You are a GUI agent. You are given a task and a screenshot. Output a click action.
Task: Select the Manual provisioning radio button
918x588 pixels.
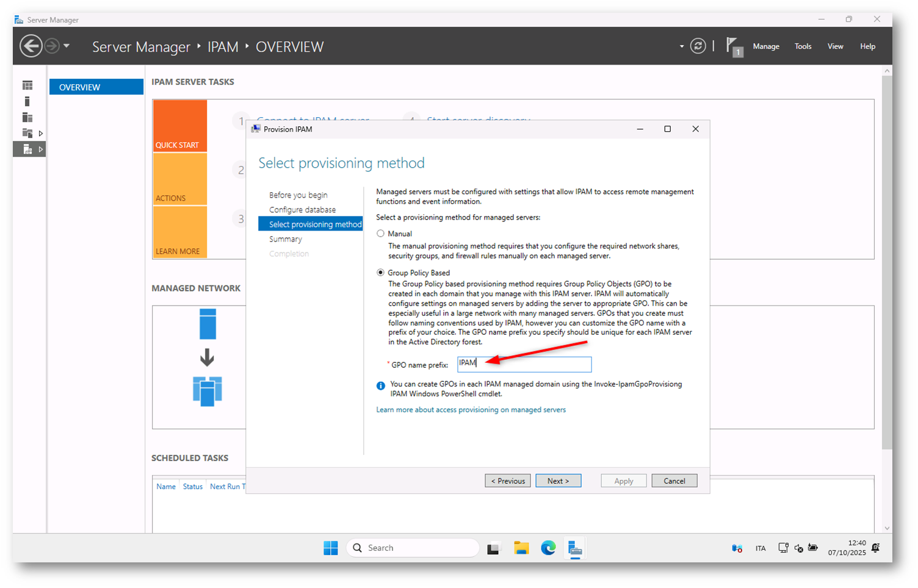(381, 234)
